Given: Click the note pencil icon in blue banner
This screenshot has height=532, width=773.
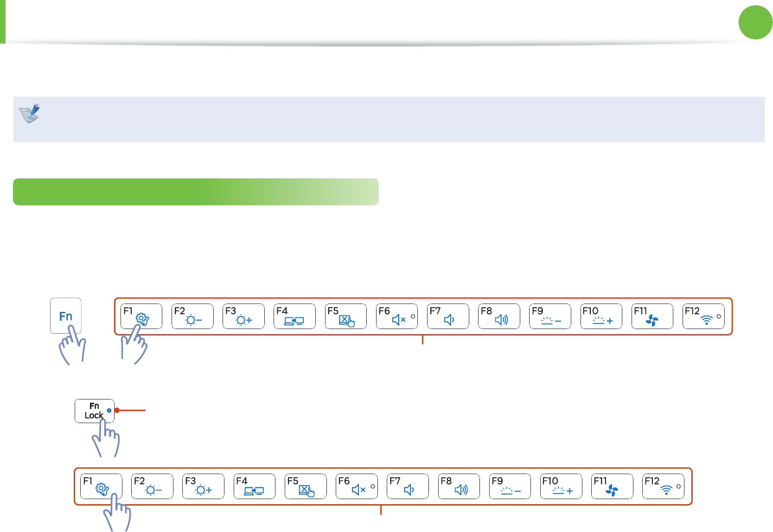Looking at the screenshot, I should click(30, 113).
